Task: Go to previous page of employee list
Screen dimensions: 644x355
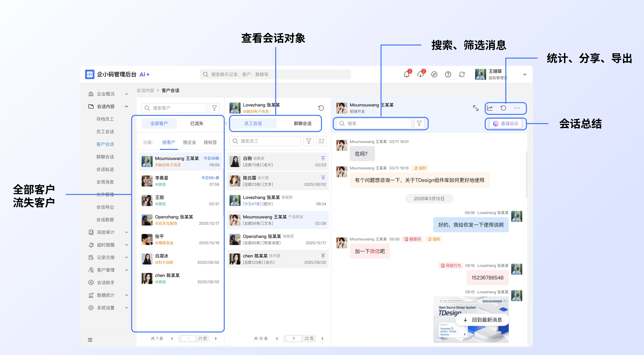Action: coord(277,339)
